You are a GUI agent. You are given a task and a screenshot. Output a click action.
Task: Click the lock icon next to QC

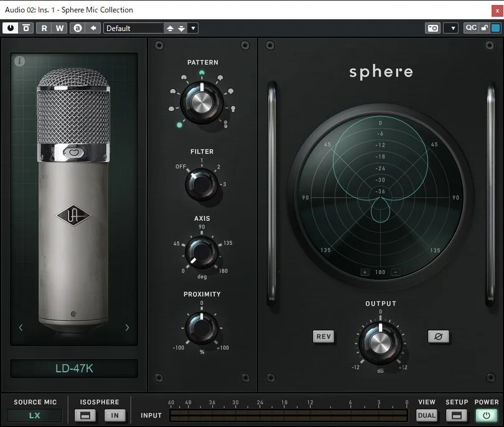(483, 28)
